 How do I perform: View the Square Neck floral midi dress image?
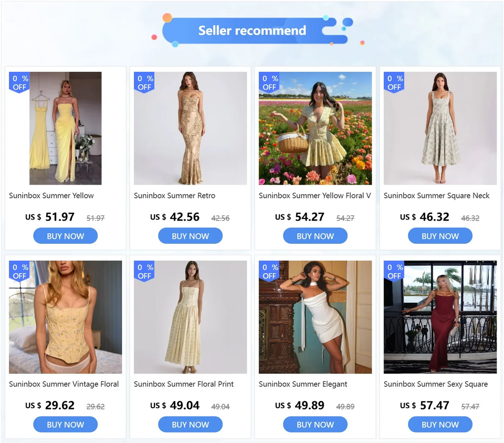click(440, 128)
